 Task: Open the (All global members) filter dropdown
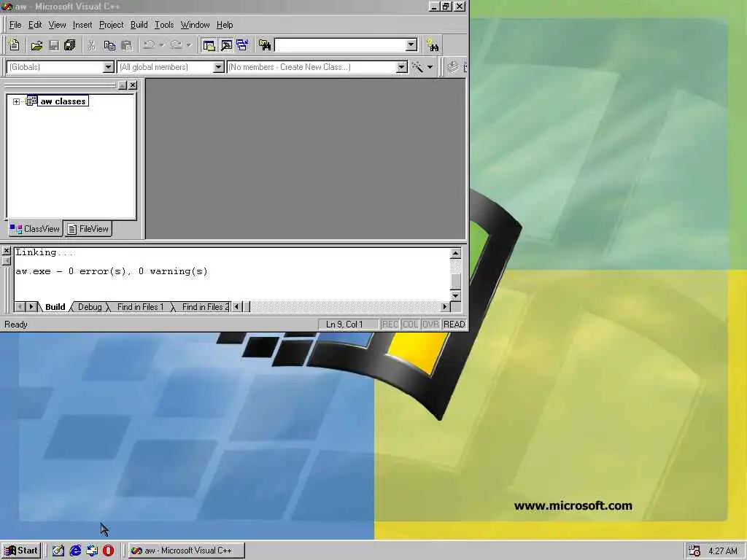[219, 67]
